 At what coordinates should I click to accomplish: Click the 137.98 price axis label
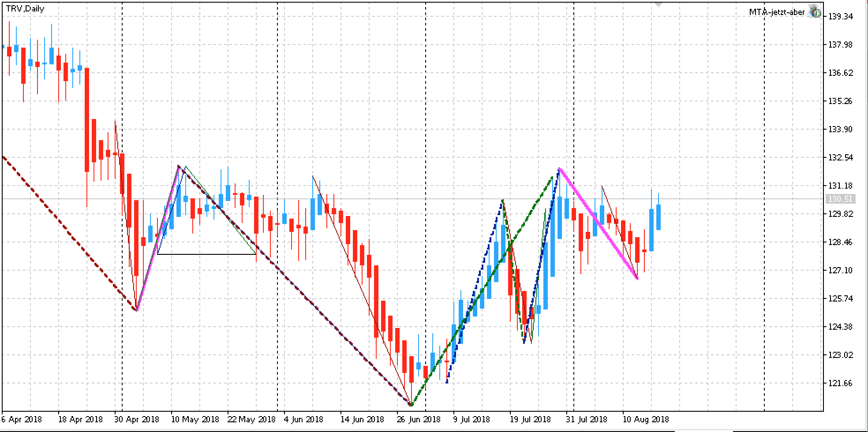pos(841,45)
